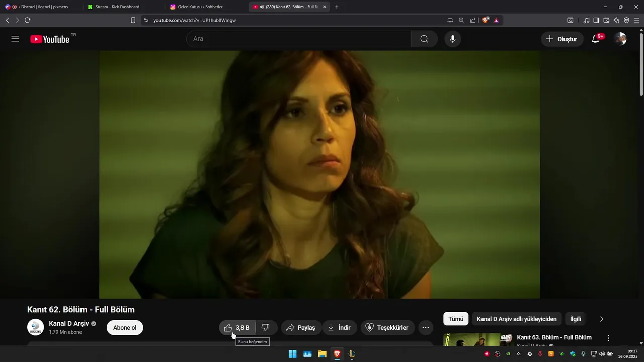Go forward with browser forward arrow
Viewport: 644px width, 362px height.
pos(17,20)
